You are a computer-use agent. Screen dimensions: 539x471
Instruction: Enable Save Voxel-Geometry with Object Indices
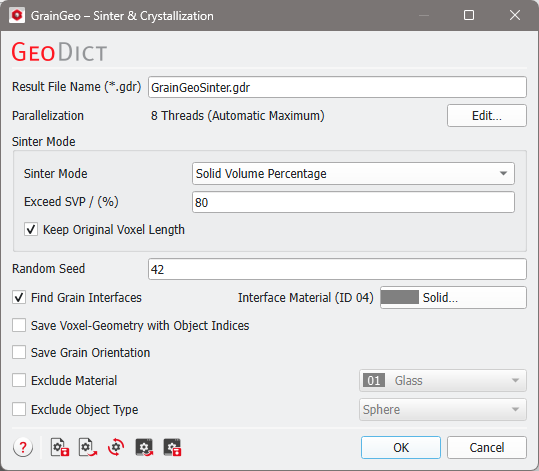click(19, 325)
